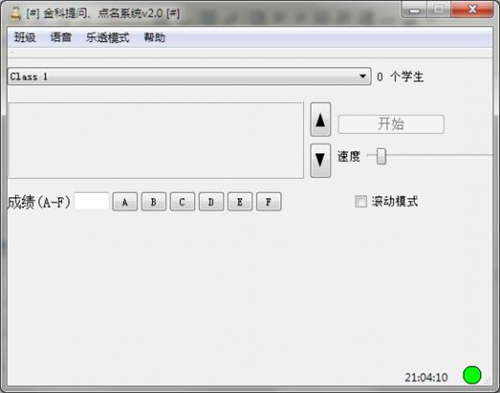Assign grade A button
Screen dimensions: 500x393
tap(125, 202)
